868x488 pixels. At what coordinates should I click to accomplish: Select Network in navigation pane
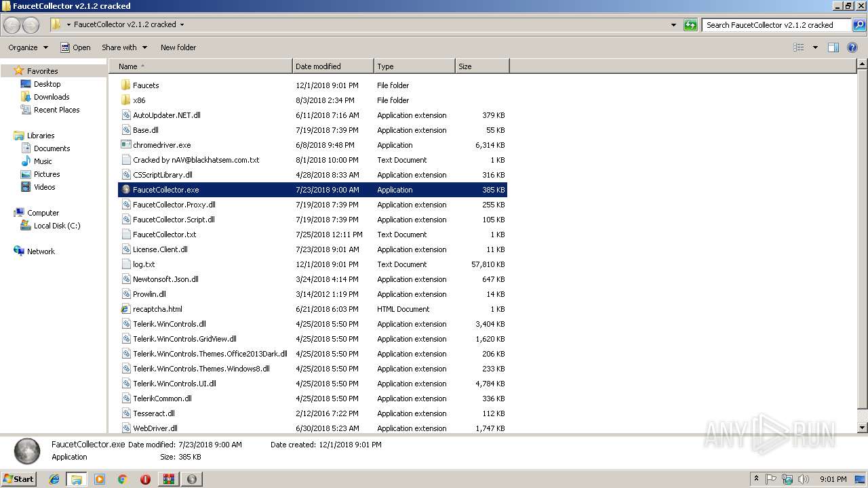click(41, 251)
